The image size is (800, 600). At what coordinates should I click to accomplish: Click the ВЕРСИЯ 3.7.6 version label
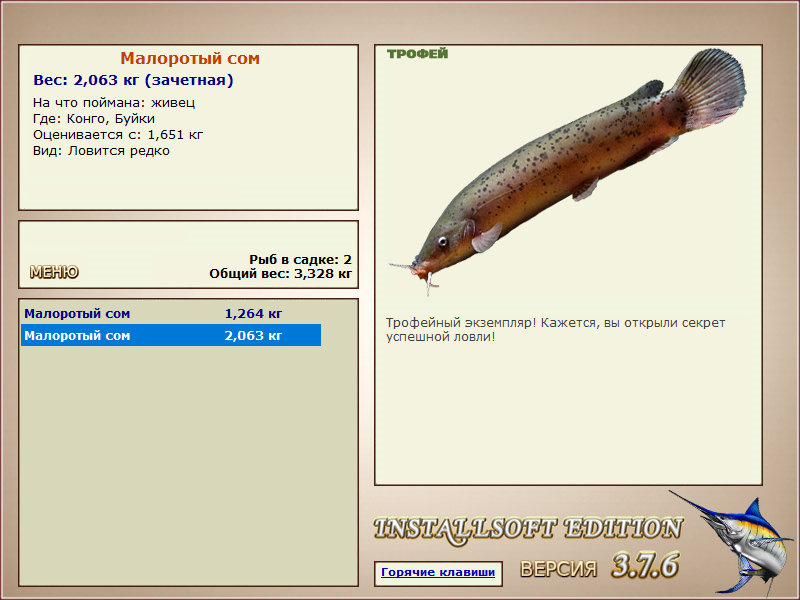point(600,566)
